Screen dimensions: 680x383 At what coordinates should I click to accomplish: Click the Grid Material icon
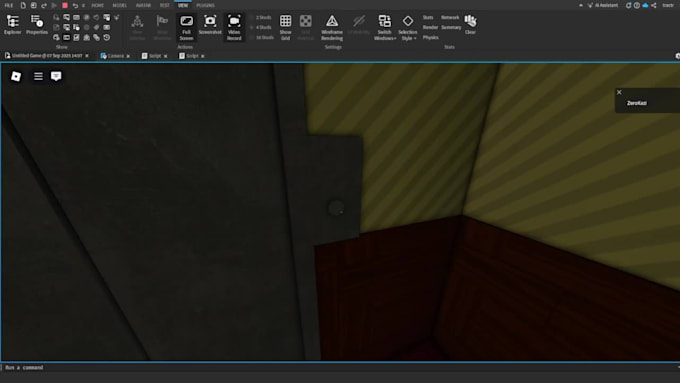click(x=305, y=27)
